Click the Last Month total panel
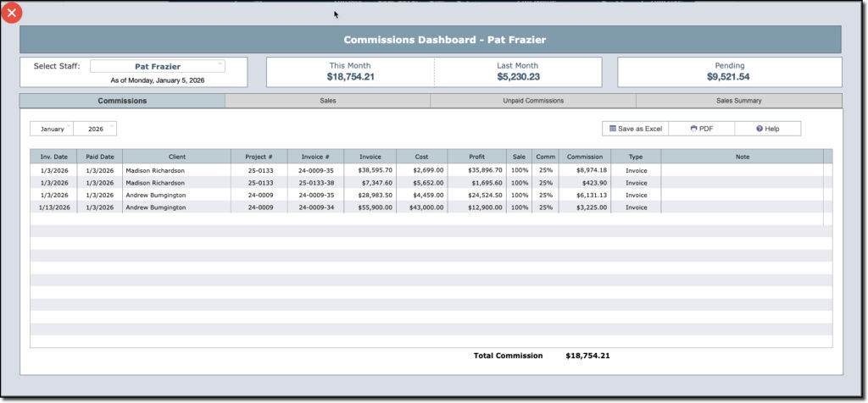Screen dimensions: 868x403 [518, 72]
